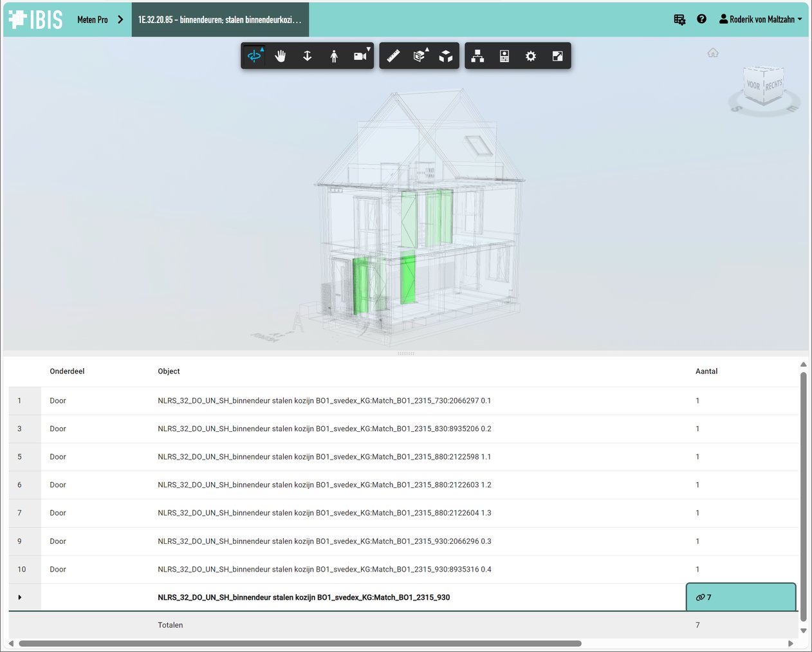The image size is (812, 652).
Task: Open the help question mark
Action: tap(701, 19)
